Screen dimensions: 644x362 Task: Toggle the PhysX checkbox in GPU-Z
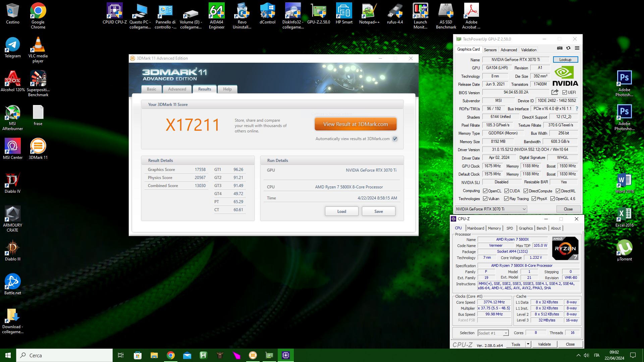534,199
